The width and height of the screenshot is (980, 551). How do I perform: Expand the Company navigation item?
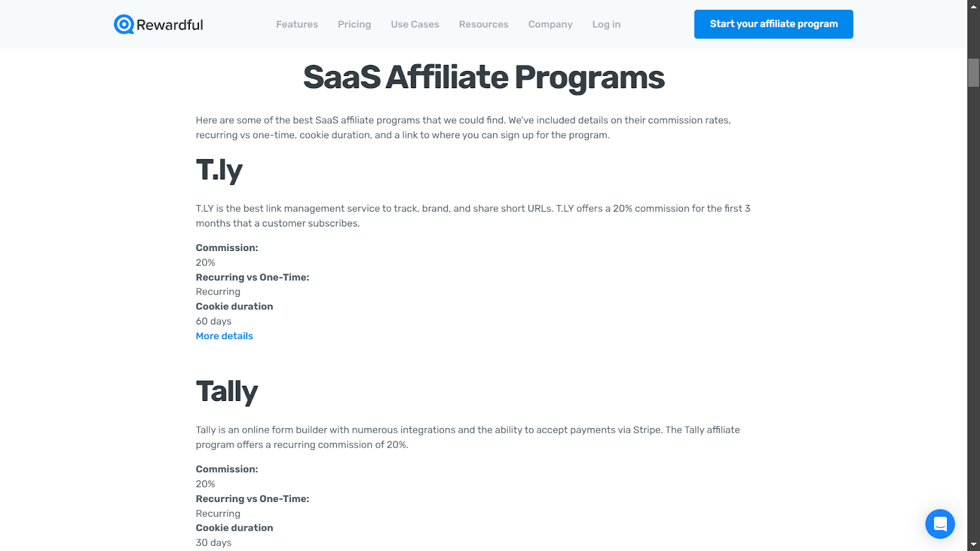point(550,24)
